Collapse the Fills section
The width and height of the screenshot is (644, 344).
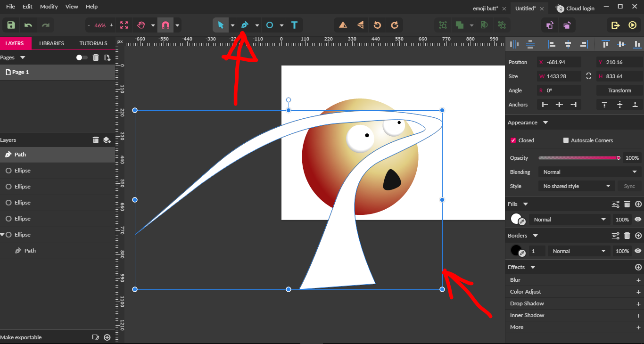coord(525,204)
